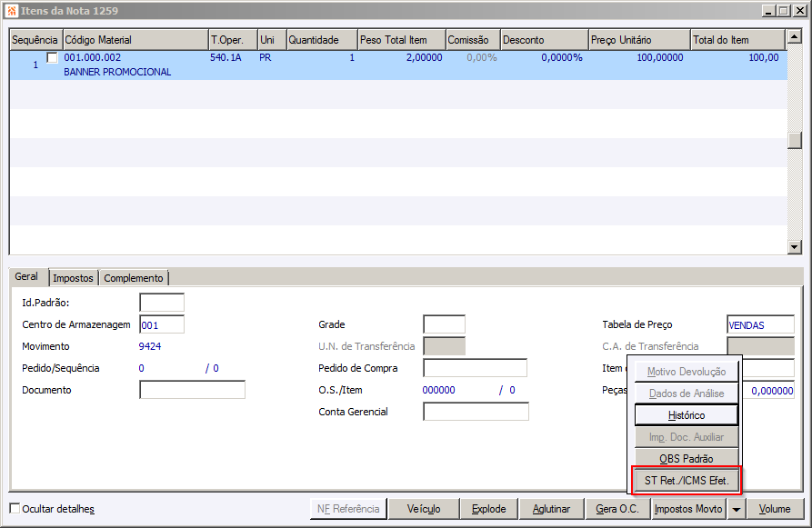Click the Peças value 0,000000

tap(772, 391)
